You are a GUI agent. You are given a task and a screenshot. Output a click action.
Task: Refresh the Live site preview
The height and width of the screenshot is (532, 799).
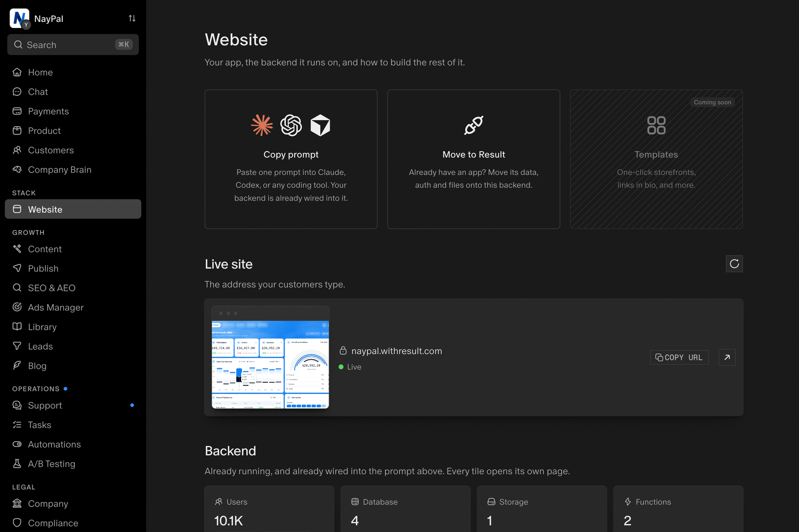pyautogui.click(x=734, y=264)
